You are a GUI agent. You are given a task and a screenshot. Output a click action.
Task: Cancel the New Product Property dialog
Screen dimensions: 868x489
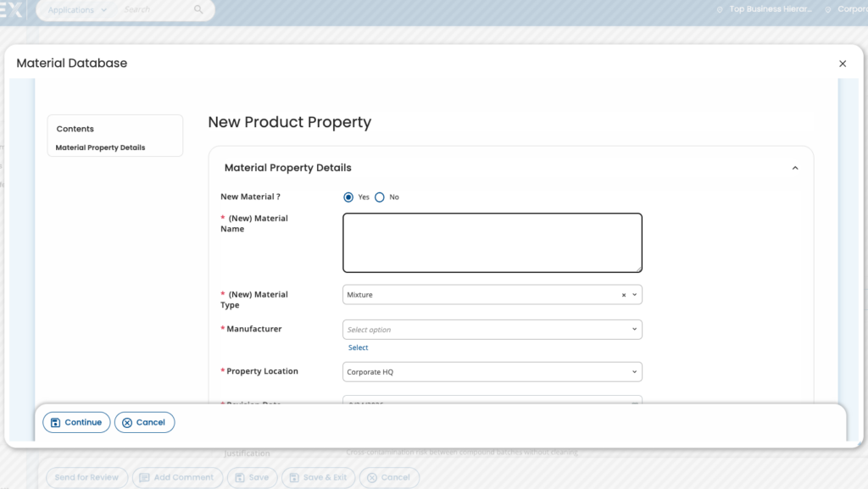144,423
